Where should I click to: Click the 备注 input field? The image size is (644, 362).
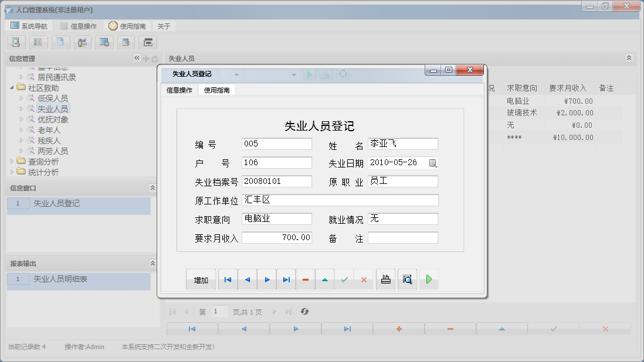[x=402, y=238]
